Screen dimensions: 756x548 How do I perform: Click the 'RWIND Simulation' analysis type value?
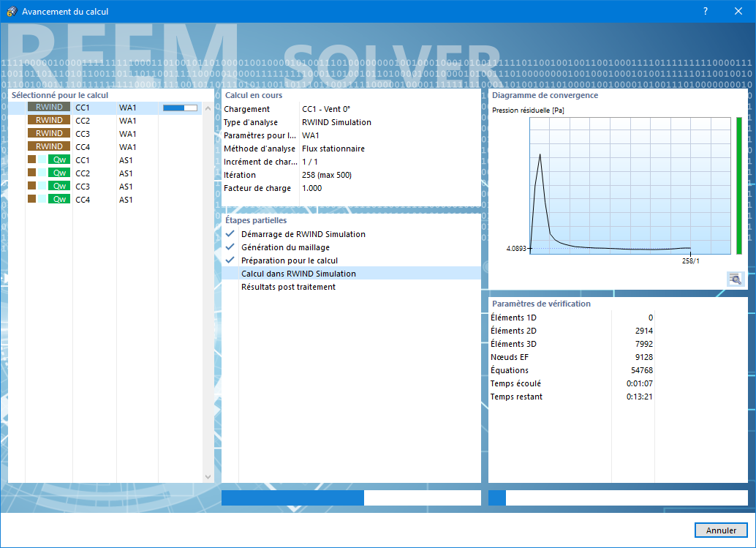click(x=336, y=122)
